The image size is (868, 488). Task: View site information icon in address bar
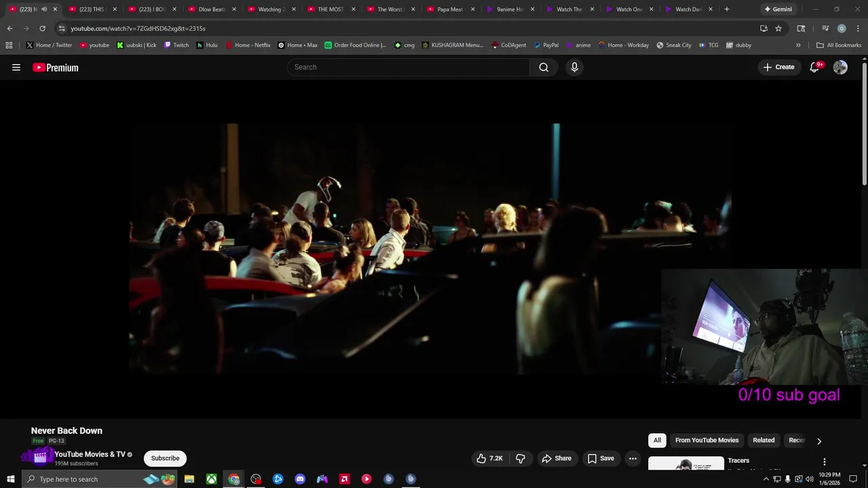pyautogui.click(x=61, y=28)
